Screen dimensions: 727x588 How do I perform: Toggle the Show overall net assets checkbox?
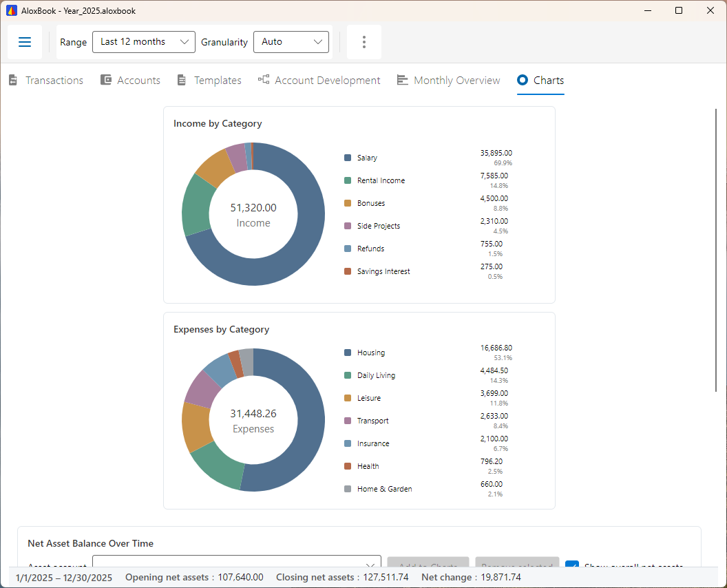point(572,564)
